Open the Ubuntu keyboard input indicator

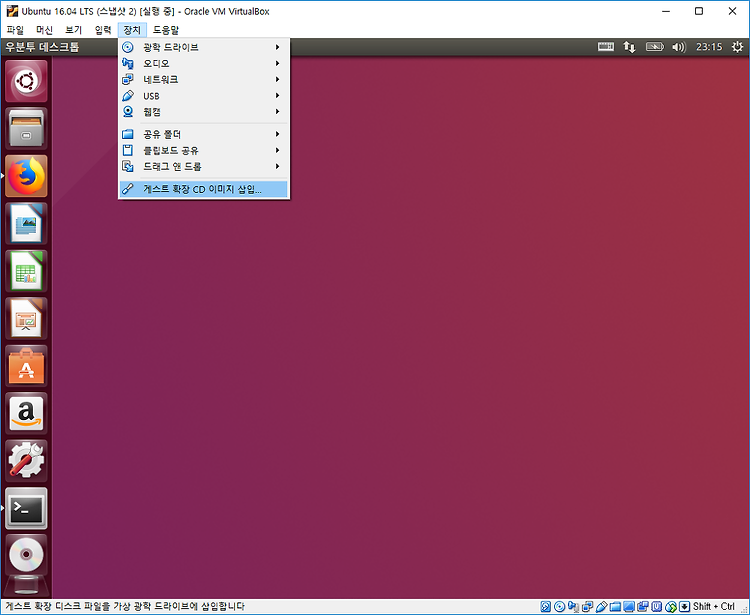click(x=606, y=47)
